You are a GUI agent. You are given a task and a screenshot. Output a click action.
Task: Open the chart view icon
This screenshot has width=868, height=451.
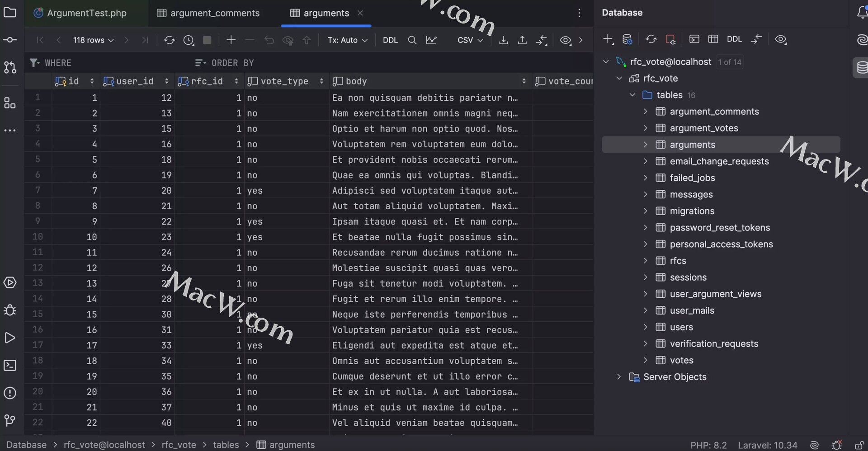(431, 40)
